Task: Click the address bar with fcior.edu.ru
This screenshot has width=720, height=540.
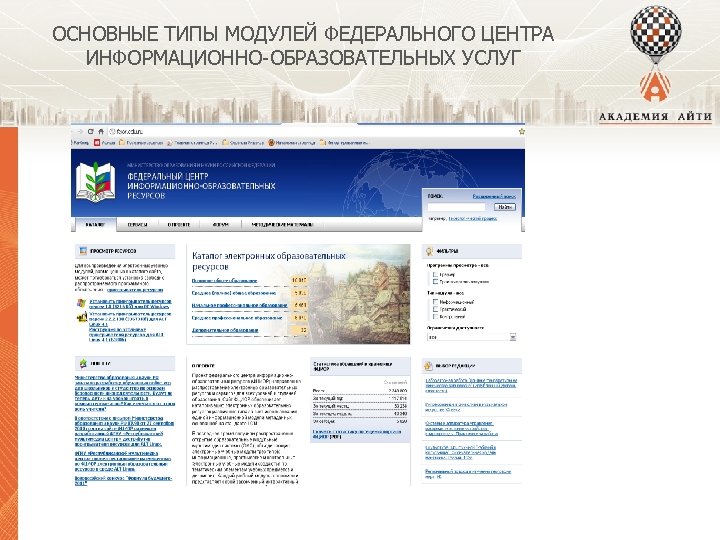Action: (x=312, y=132)
